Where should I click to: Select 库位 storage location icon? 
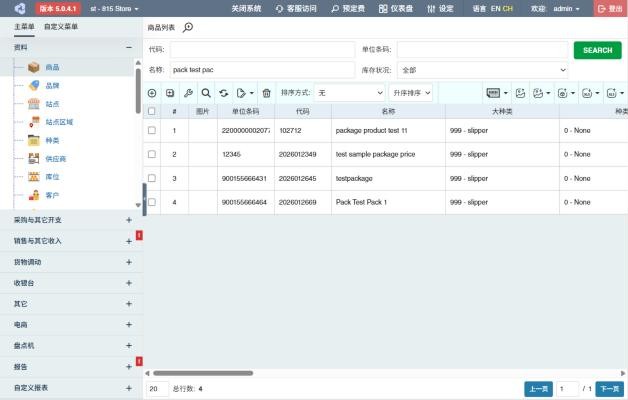(34, 177)
